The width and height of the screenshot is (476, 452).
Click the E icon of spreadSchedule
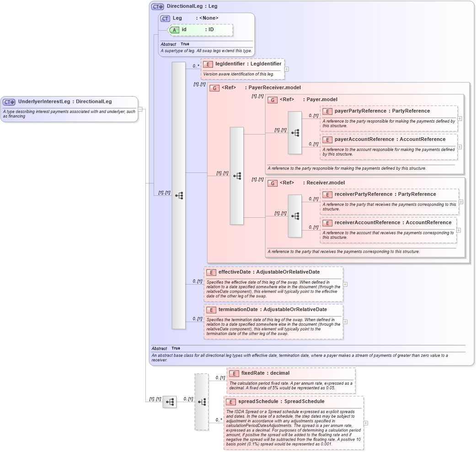coord(231,401)
